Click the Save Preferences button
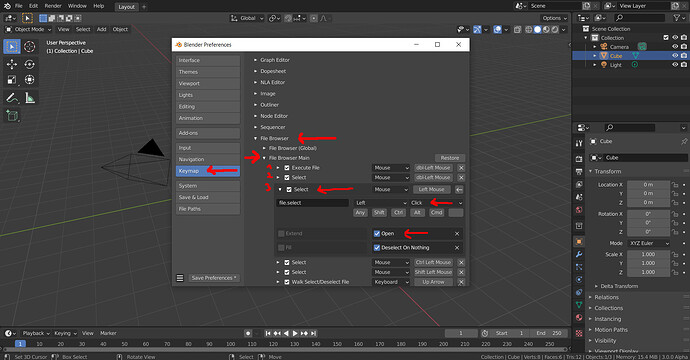 tap(214, 278)
